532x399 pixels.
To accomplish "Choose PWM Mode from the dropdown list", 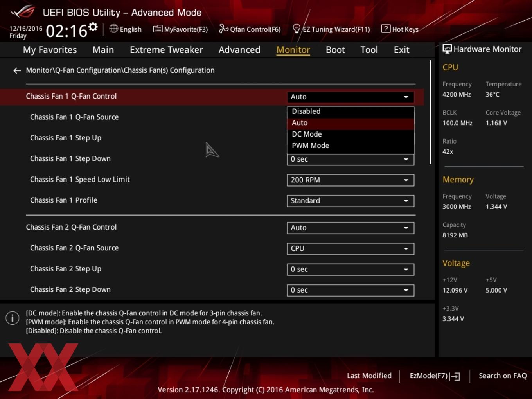I will tap(350, 146).
